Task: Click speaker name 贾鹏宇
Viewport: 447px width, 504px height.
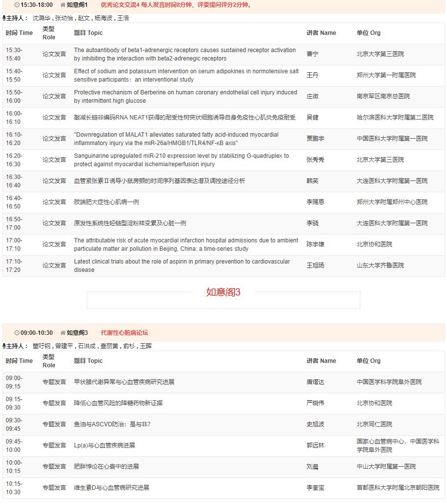Action: 315,139
